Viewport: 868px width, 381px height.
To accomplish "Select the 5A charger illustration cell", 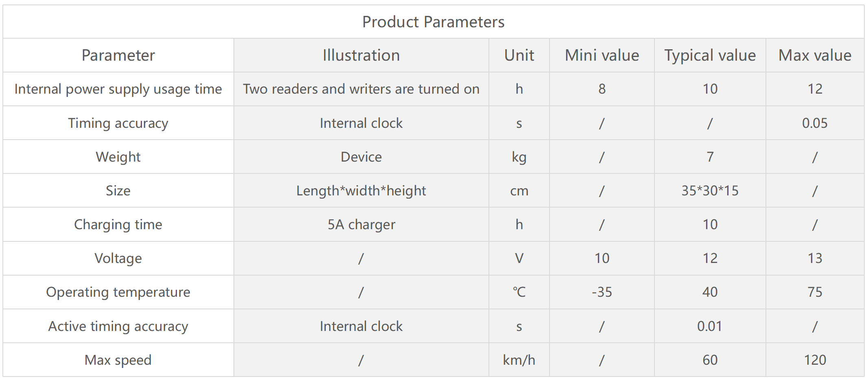I will [361, 224].
